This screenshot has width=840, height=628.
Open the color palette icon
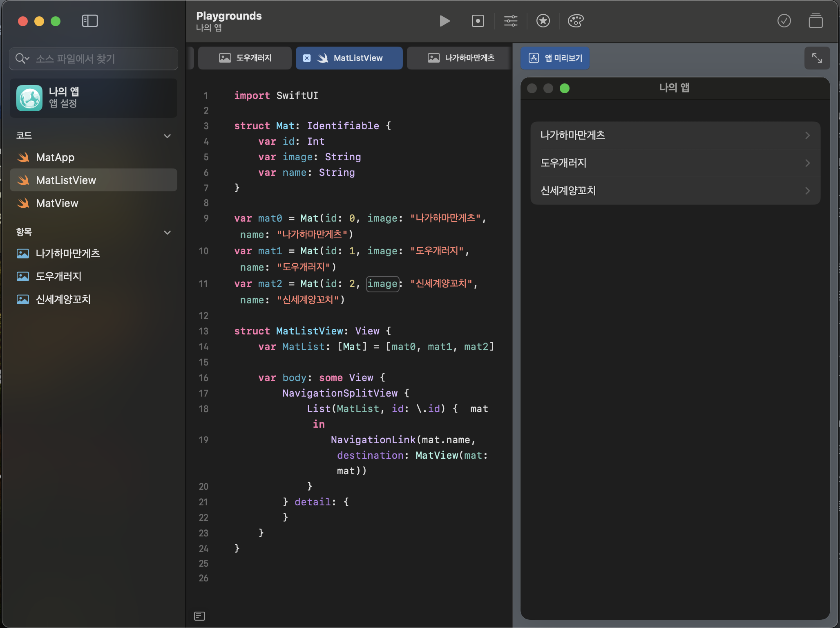tap(576, 21)
